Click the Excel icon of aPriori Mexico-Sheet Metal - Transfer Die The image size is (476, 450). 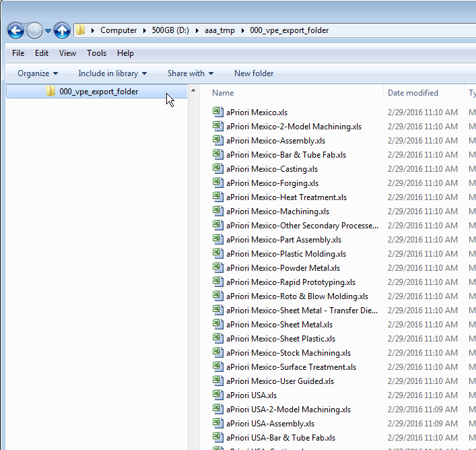pos(217,310)
